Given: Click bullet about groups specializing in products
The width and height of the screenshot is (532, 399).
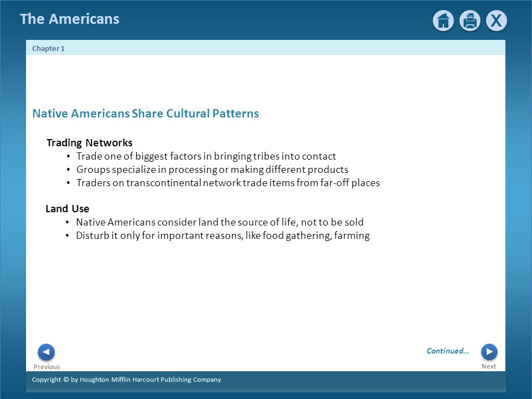Looking at the screenshot, I should click(x=212, y=170).
